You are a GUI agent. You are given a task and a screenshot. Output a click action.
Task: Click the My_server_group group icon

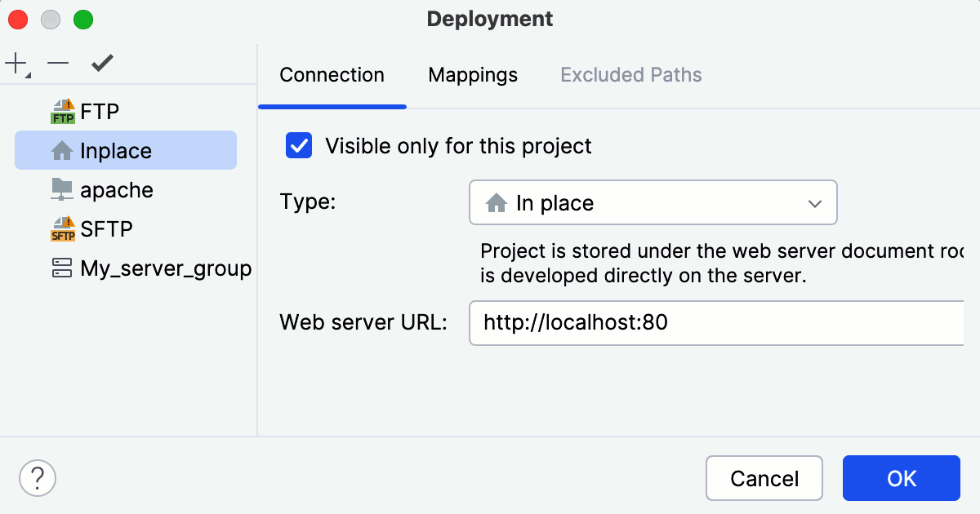63,268
